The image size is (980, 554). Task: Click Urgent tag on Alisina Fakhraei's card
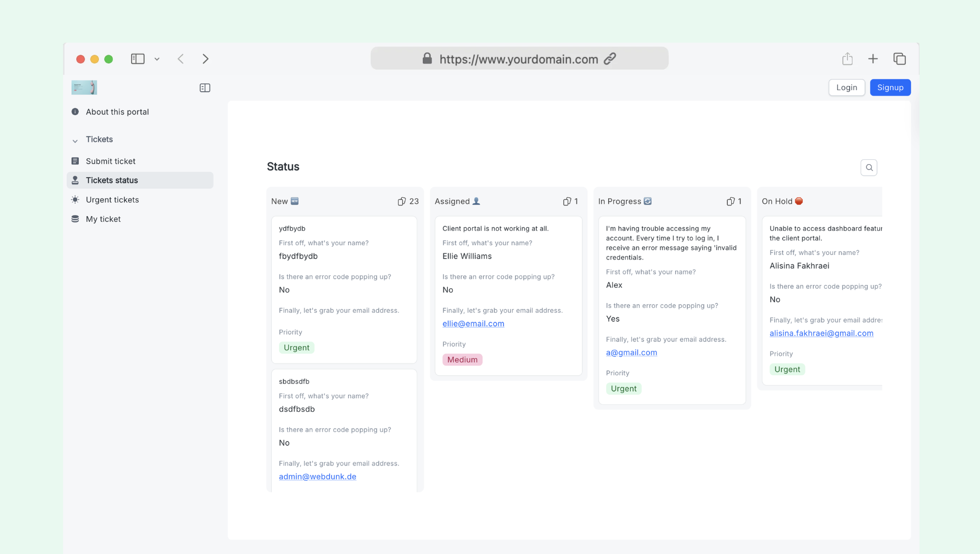(x=787, y=370)
